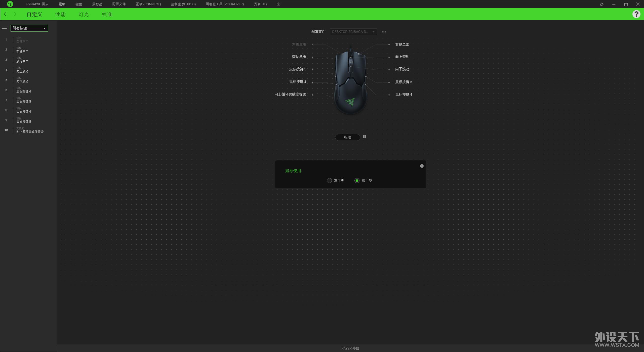
Task: Select list row 2 右键单击
Action: pos(28,50)
